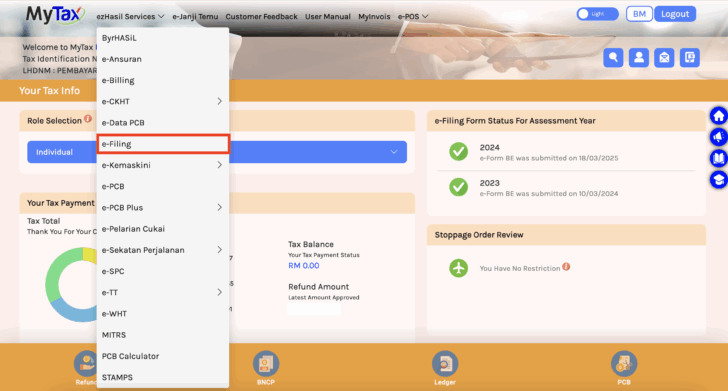728x391 pixels.
Task: Click info icon beside Role Selection
Action: (x=88, y=119)
